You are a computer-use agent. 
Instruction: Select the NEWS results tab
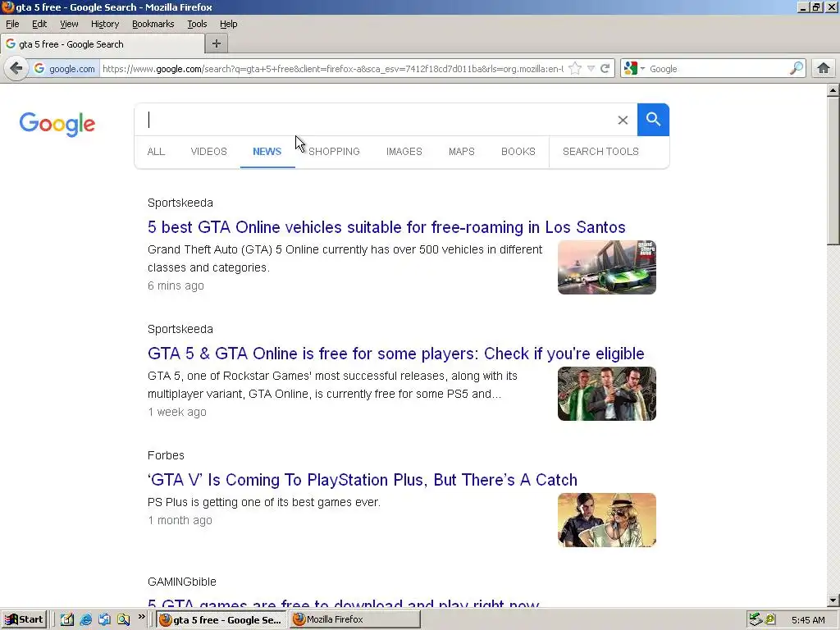267,152
